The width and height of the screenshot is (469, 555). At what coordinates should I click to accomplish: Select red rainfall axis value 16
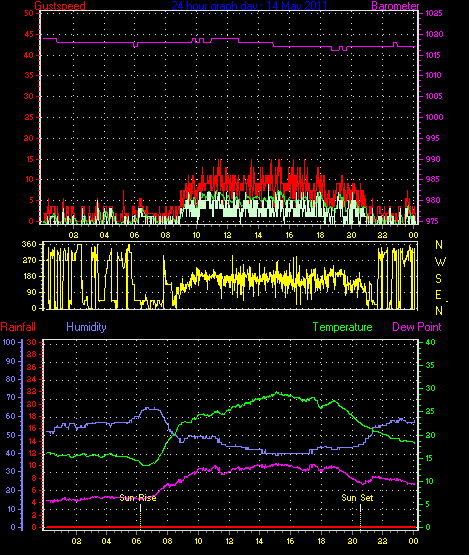click(32, 428)
